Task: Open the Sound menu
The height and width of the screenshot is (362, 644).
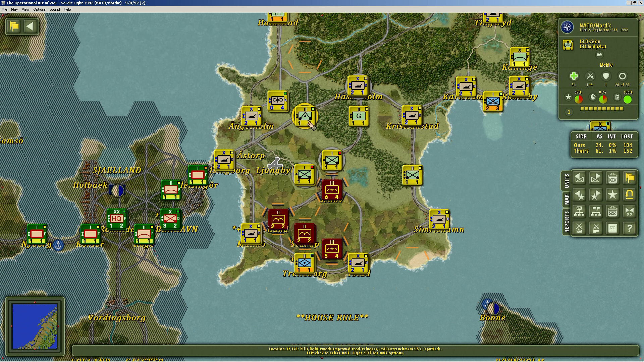Action: (55, 9)
